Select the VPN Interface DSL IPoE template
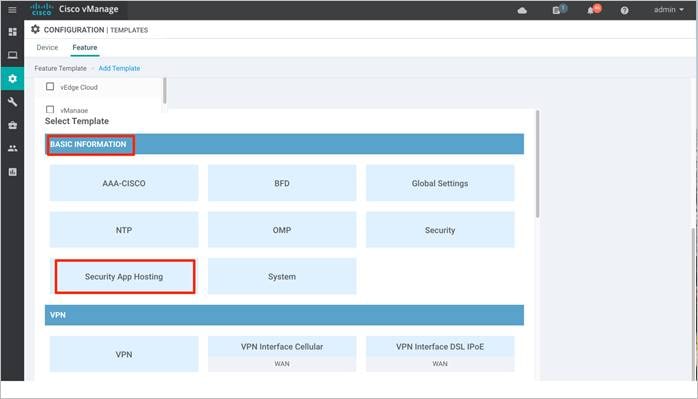Viewport: 698px width, 399px height. point(440,354)
